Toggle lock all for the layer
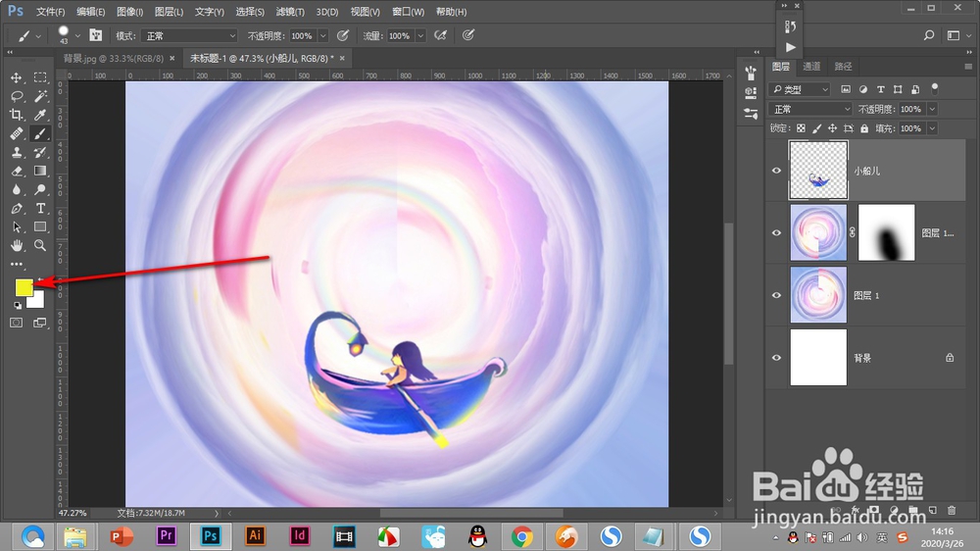The width and height of the screenshot is (980, 551). (864, 128)
